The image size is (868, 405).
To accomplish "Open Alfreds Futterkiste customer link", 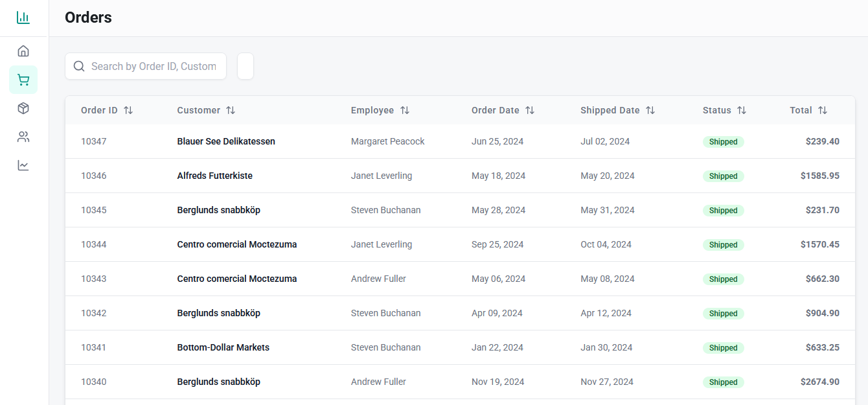I will 214,176.
